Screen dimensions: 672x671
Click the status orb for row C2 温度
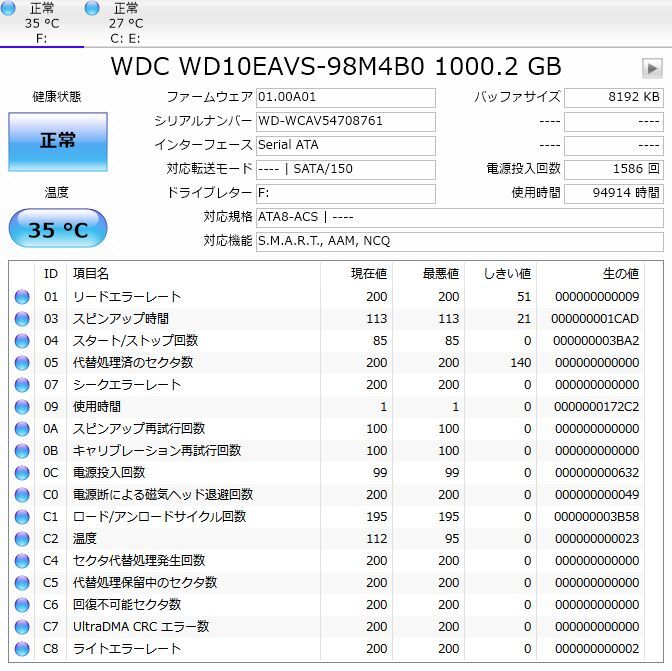tap(22, 539)
